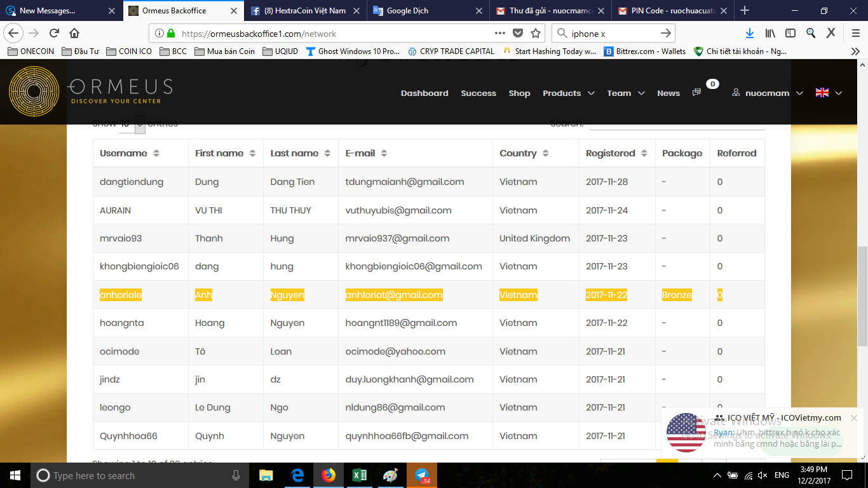This screenshot has width=868, height=488.
Task: Open the News page
Action: [668, 93]
